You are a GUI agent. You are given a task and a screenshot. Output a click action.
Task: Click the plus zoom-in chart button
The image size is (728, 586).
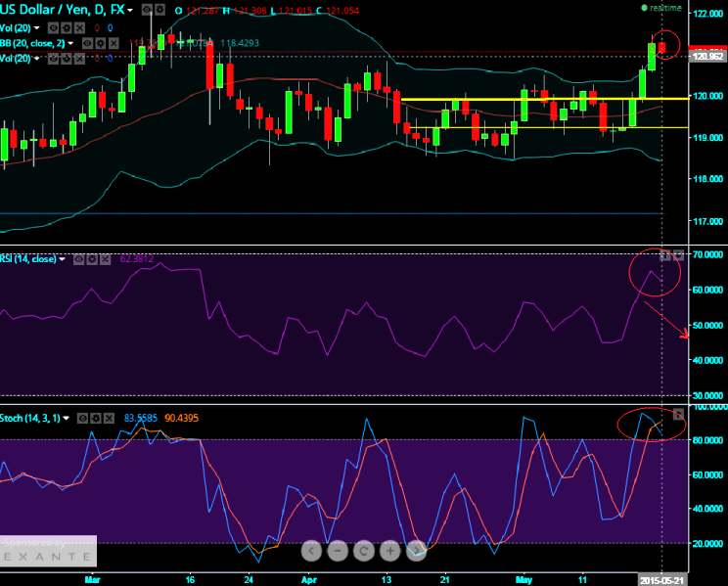(x=390, y=551)
